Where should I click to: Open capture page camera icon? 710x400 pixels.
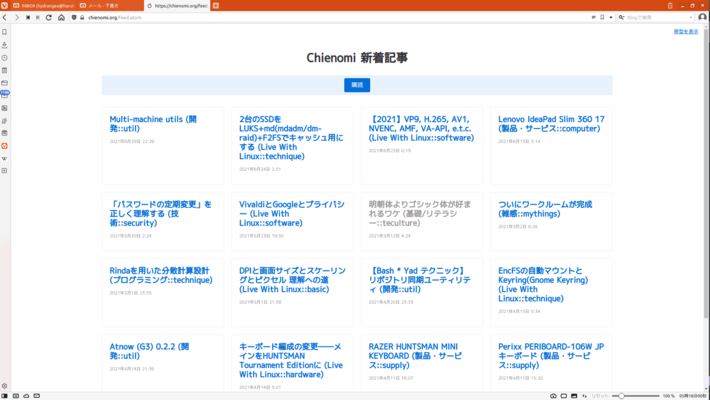pyautogui.click(x=553, y=396)
